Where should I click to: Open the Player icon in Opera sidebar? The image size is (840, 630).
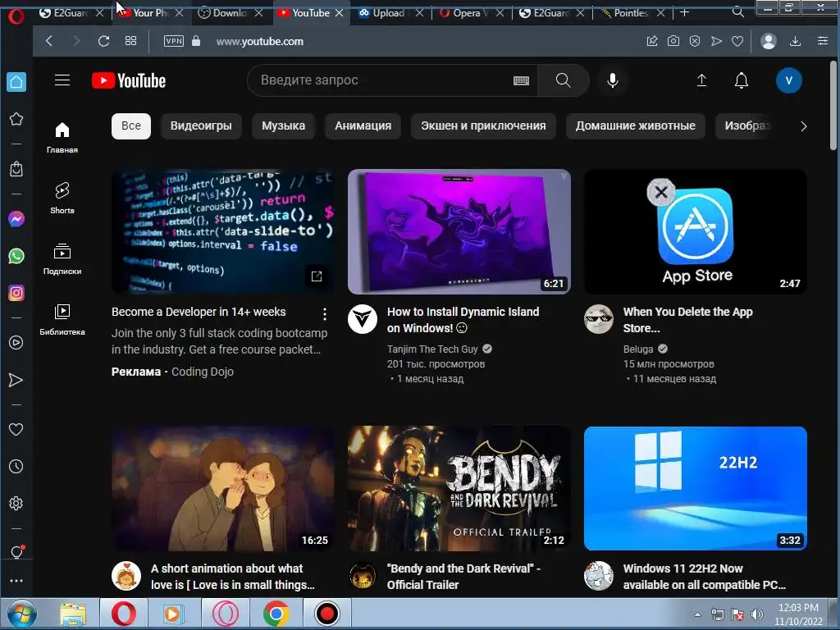pos(16,343)
